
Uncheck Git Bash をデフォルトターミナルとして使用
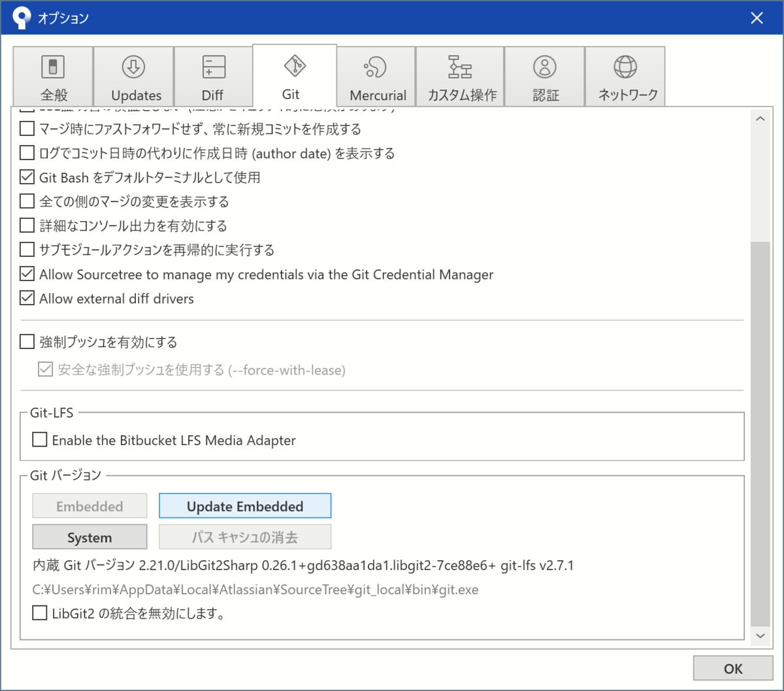point(27,177)
